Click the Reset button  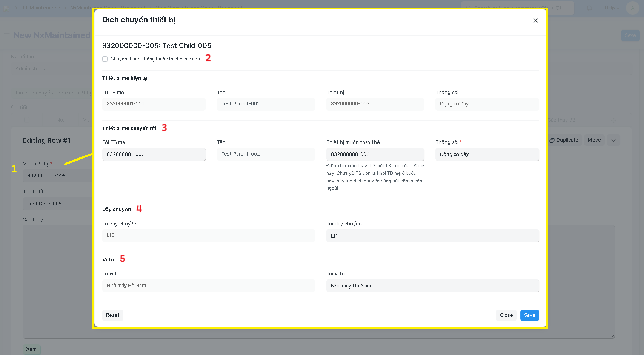pyautogui.click(x=112, y=315)
